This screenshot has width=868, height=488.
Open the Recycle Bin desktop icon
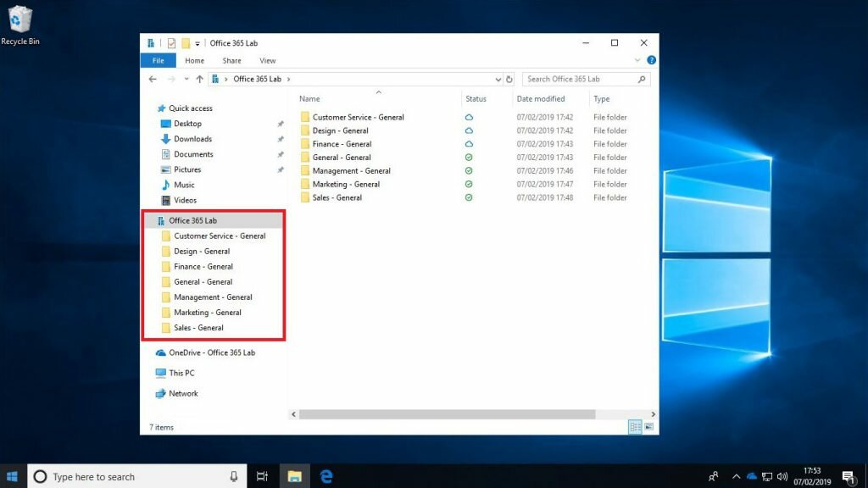[20, 25]
